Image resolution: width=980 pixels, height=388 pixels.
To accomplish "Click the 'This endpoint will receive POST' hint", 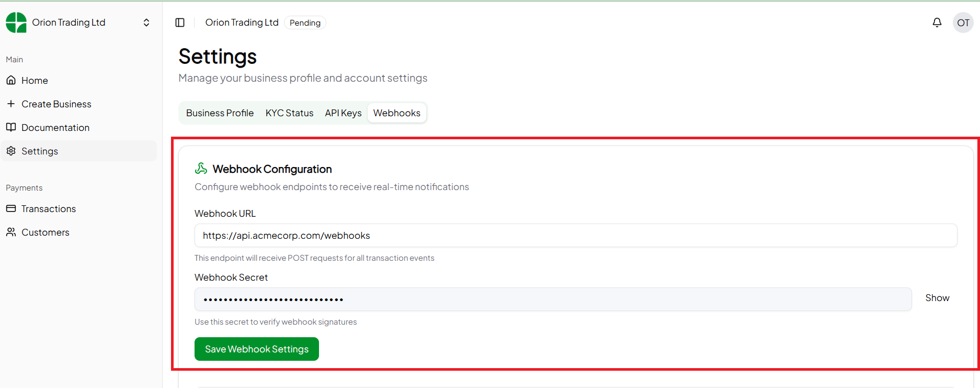I will [314, 258].
